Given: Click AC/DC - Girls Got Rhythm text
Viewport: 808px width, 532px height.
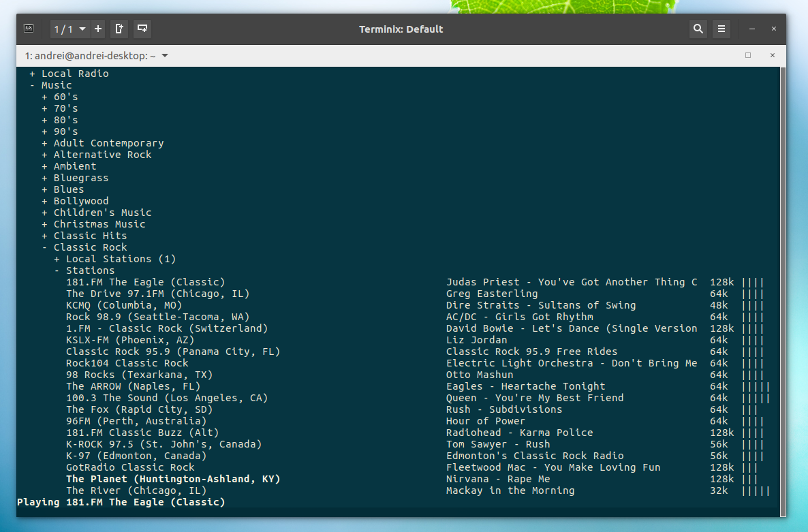Looking at the screenshot, I should click(x=519, y=317).
